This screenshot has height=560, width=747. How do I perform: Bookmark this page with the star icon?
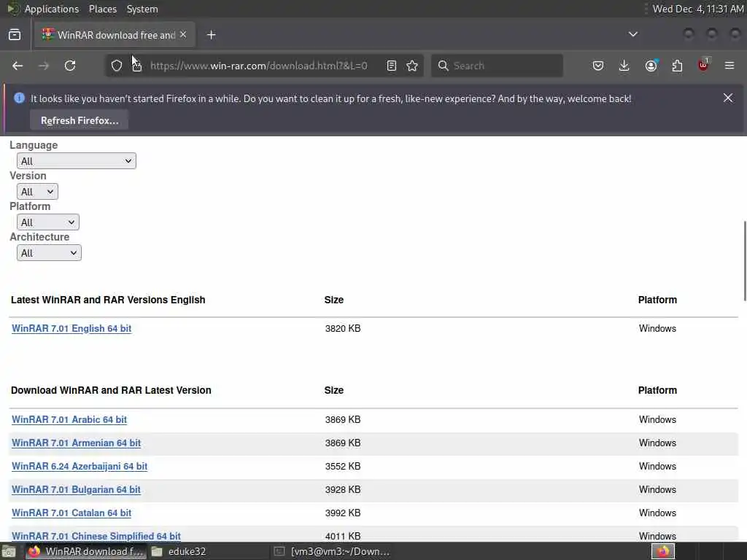(x=413, y=66)
